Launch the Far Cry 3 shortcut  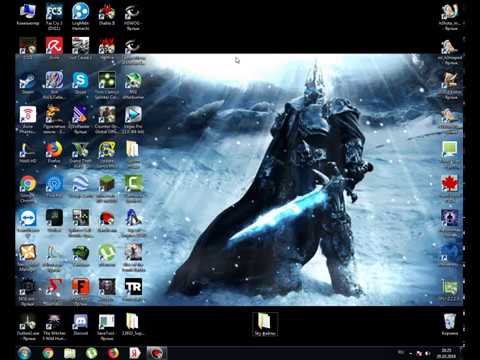tap(54, 17)
